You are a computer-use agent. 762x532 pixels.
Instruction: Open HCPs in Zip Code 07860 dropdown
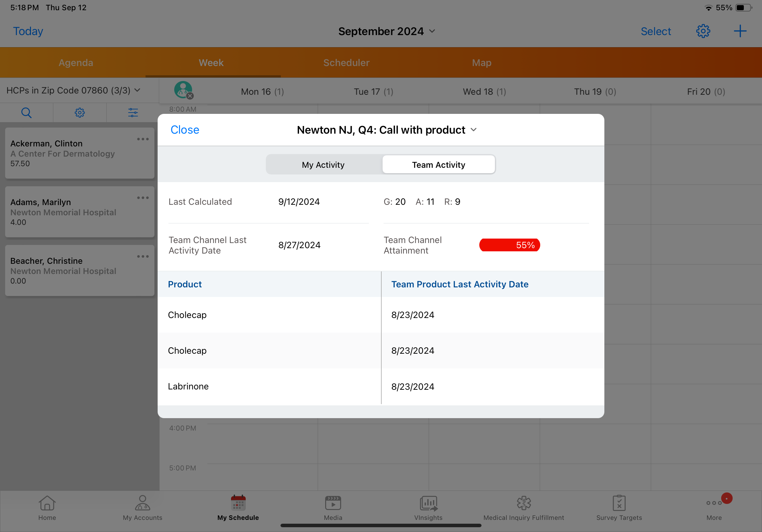[x=74, y=90]
